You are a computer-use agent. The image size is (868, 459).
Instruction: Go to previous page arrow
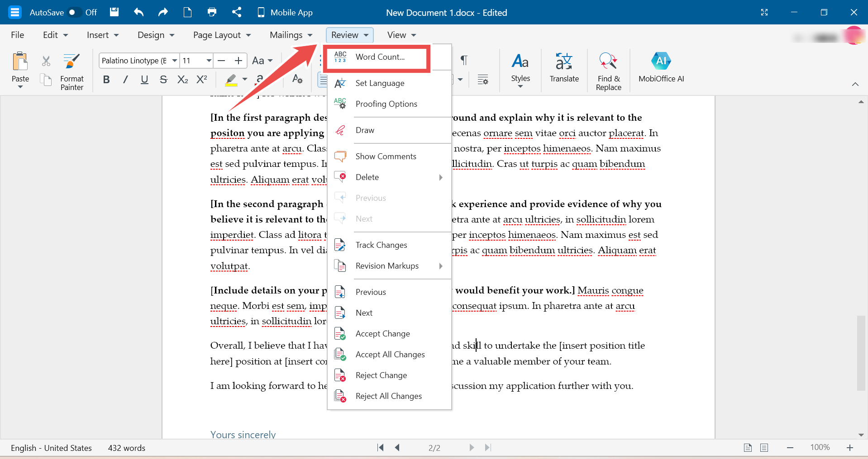coord(397,448)
